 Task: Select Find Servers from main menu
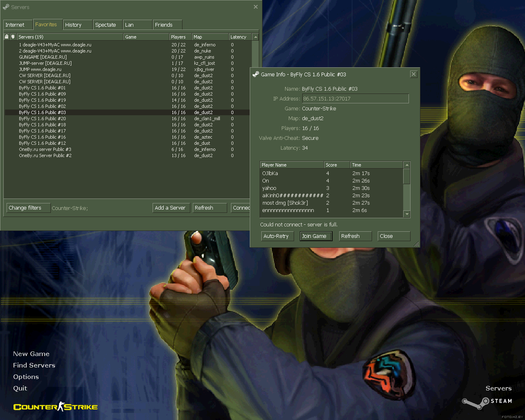[x=34, y=365]
